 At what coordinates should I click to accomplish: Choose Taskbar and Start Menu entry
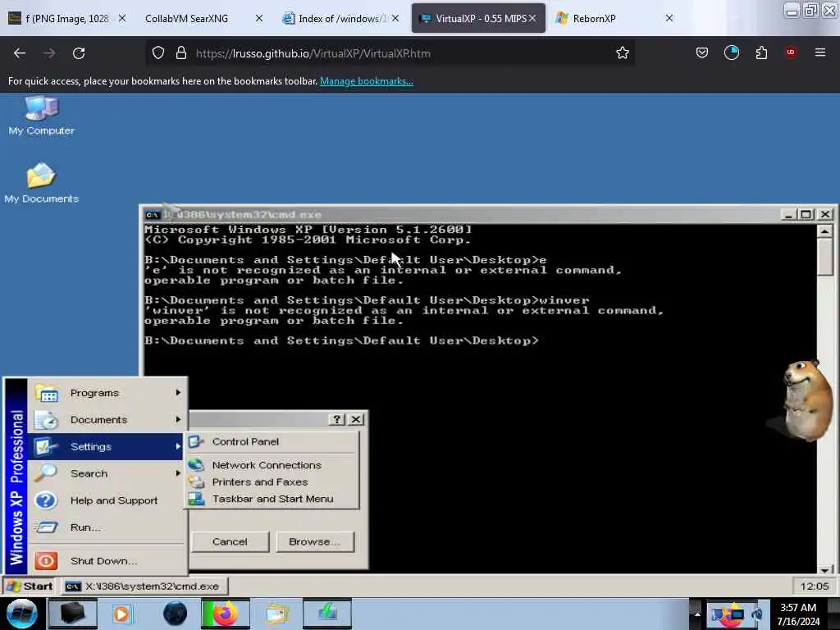(272, 499)
